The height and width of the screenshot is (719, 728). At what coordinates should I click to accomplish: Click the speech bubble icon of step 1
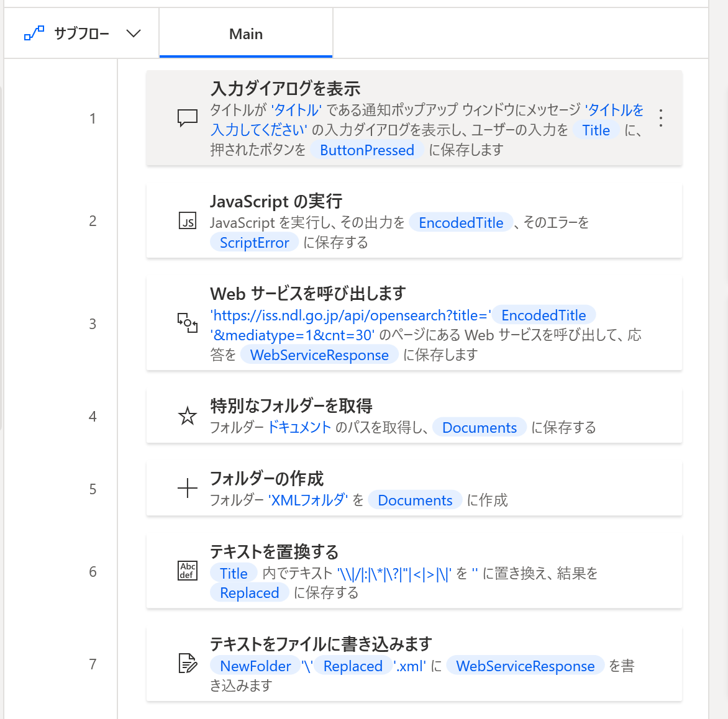(188, 118)
